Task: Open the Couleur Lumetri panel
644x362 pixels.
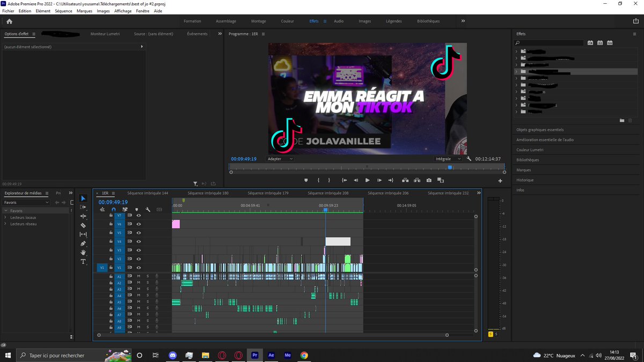Action: 530,150
